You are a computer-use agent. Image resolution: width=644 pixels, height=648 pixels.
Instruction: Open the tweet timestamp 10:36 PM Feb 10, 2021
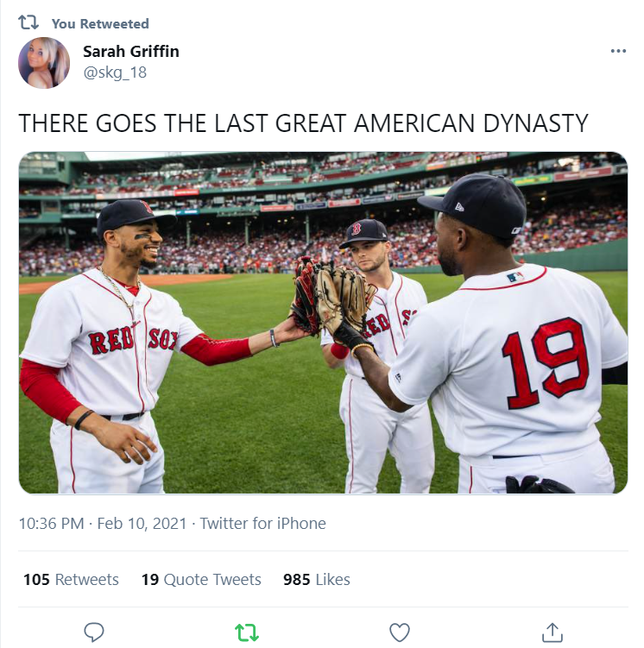click(x=103, y=523)
